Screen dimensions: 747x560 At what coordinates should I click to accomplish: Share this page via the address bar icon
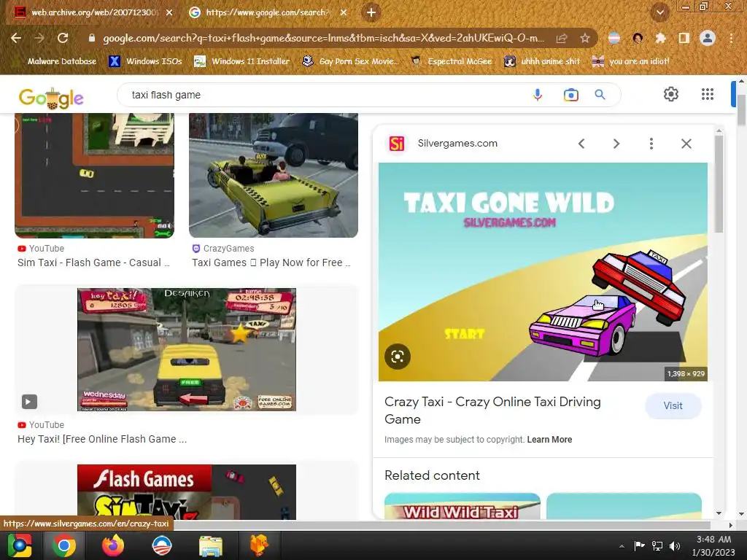click(x=562, y=38)
